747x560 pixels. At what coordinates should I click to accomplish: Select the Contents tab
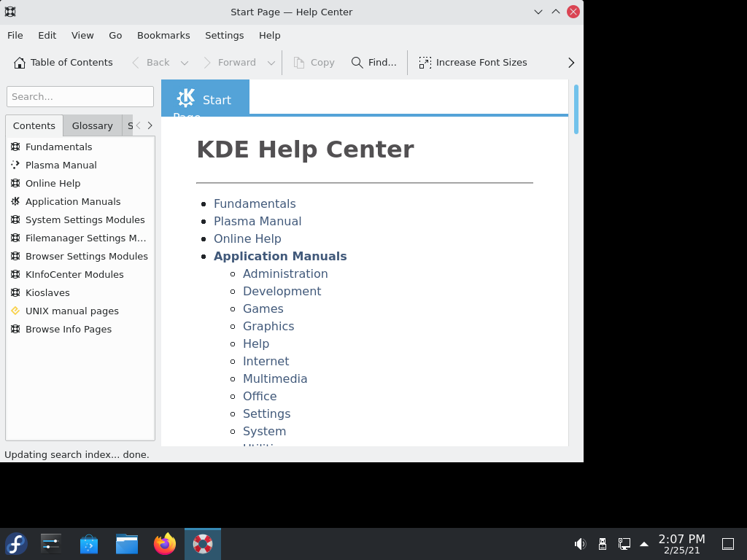pos(34,125)
